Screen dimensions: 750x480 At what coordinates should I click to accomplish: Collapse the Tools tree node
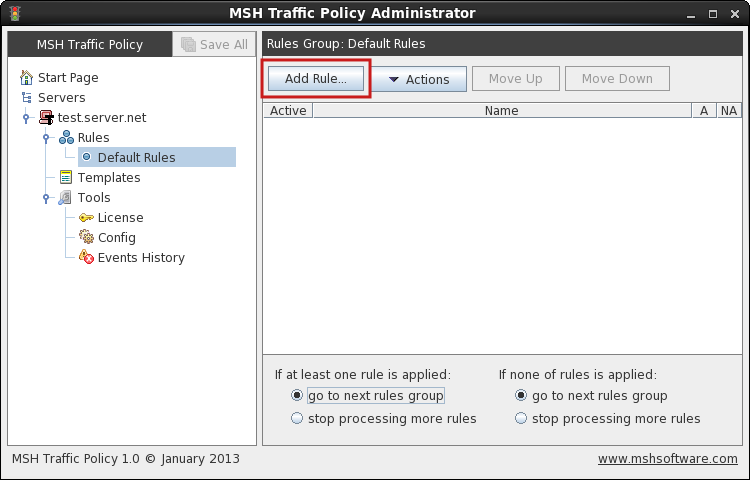coord(46,197)
